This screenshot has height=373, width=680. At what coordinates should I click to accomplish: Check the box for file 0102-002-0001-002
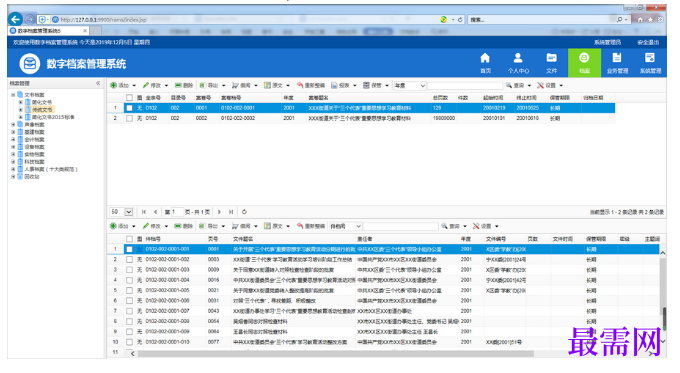coord(129,259)
